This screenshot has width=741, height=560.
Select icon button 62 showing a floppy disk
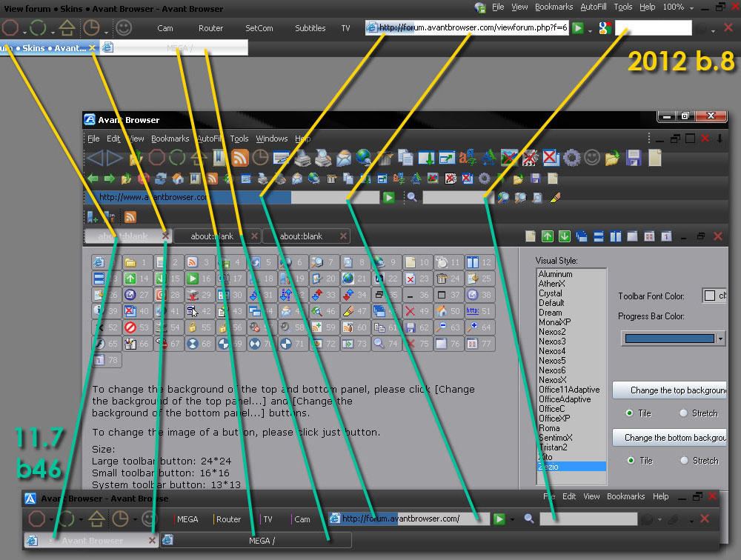click(x=417, y=327)
